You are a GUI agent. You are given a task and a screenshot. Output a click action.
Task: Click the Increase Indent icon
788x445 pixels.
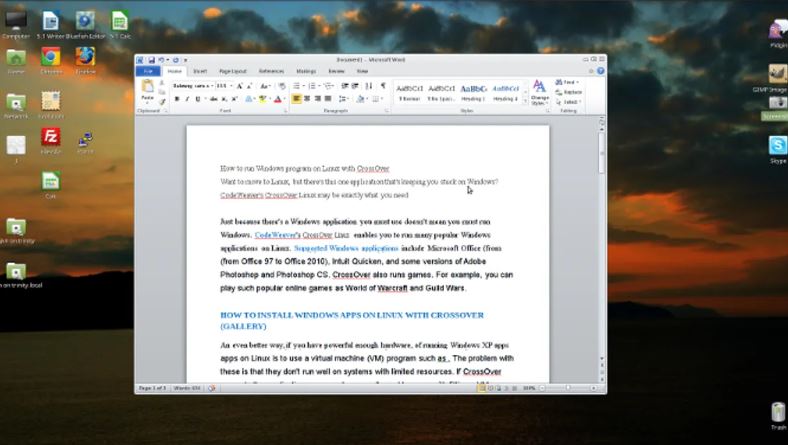click(355, 86)
